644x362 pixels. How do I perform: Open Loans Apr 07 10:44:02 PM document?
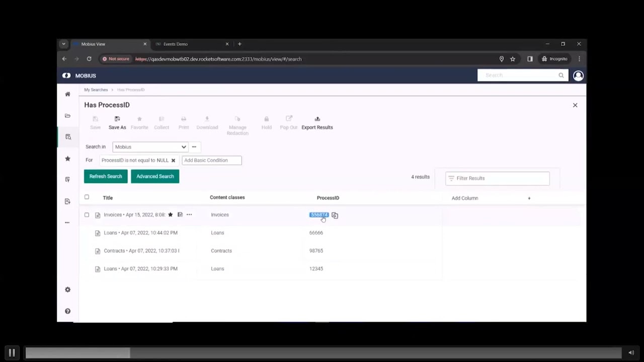(x=140, y=233)
